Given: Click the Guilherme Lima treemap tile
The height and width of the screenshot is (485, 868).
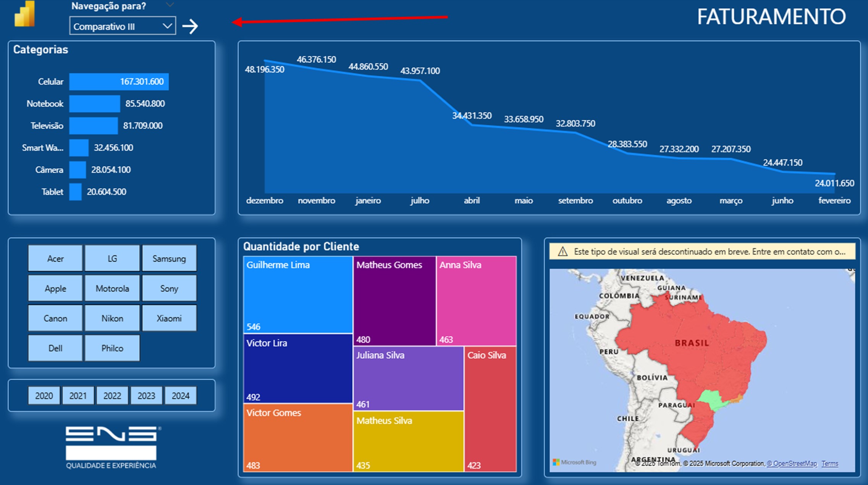Looking at the screenshot, I should (x=298, y=295).
